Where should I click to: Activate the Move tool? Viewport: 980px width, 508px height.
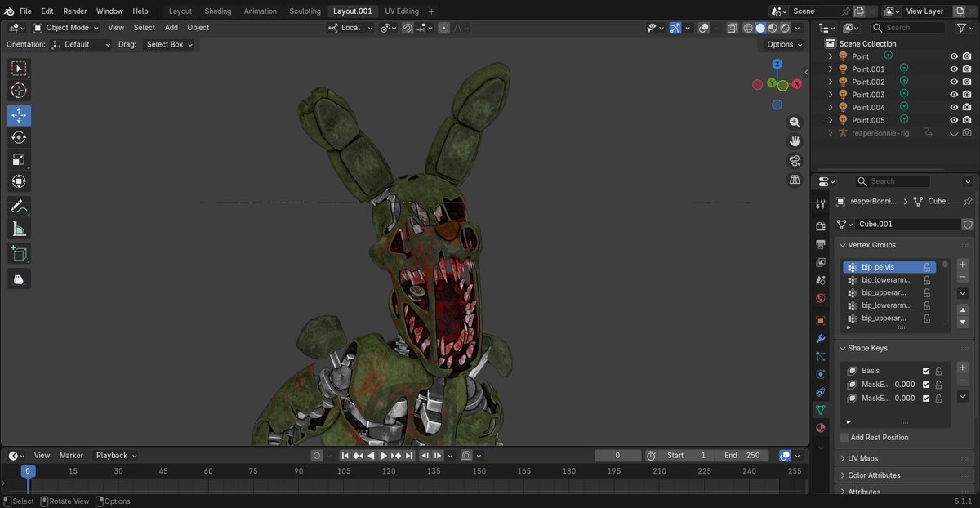tap(19, 115)
